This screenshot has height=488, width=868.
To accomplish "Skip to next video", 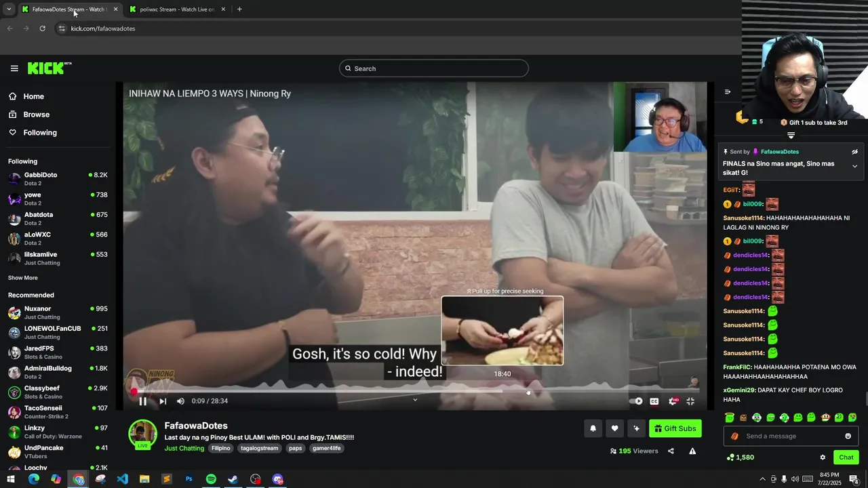I will [x=163, y=401].
